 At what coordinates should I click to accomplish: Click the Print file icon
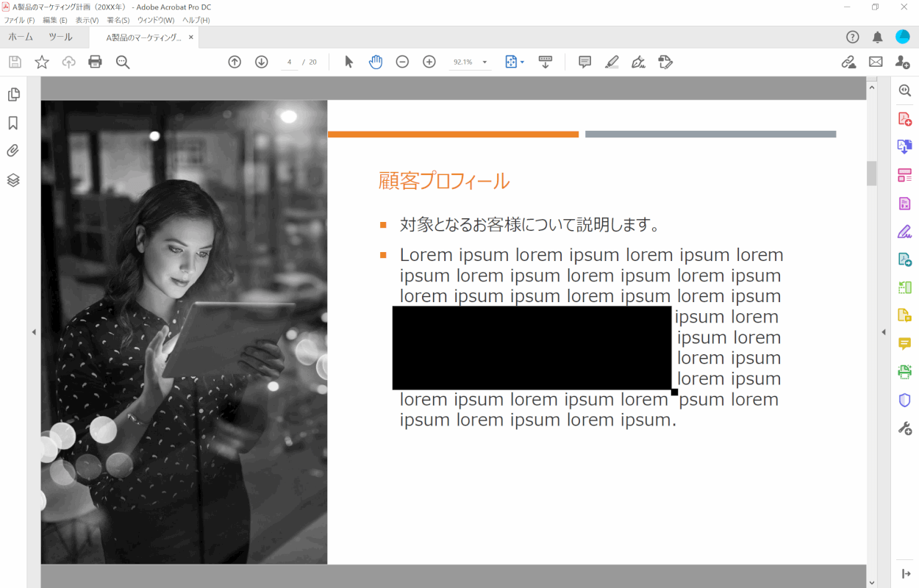95,62
